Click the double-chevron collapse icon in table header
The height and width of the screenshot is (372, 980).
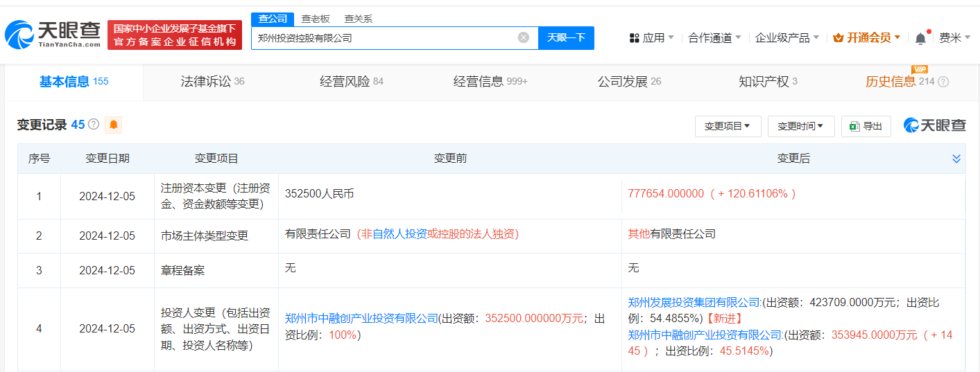(956, 159)
